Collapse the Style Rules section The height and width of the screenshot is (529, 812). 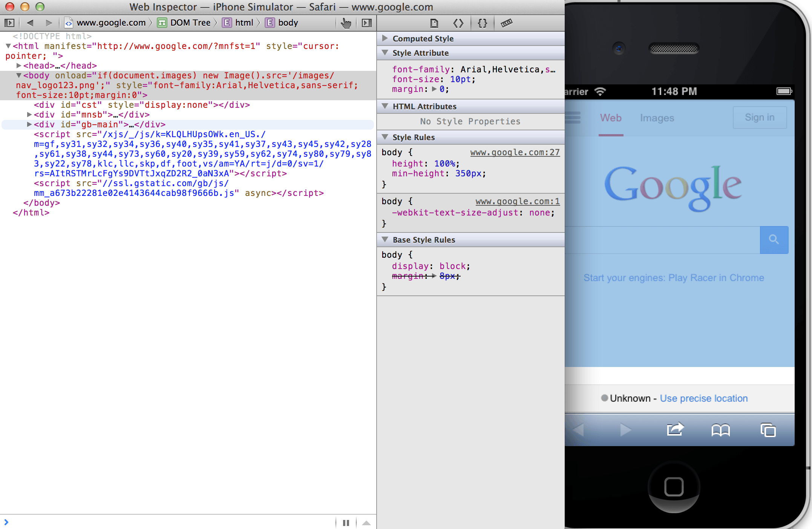(385, 137)
